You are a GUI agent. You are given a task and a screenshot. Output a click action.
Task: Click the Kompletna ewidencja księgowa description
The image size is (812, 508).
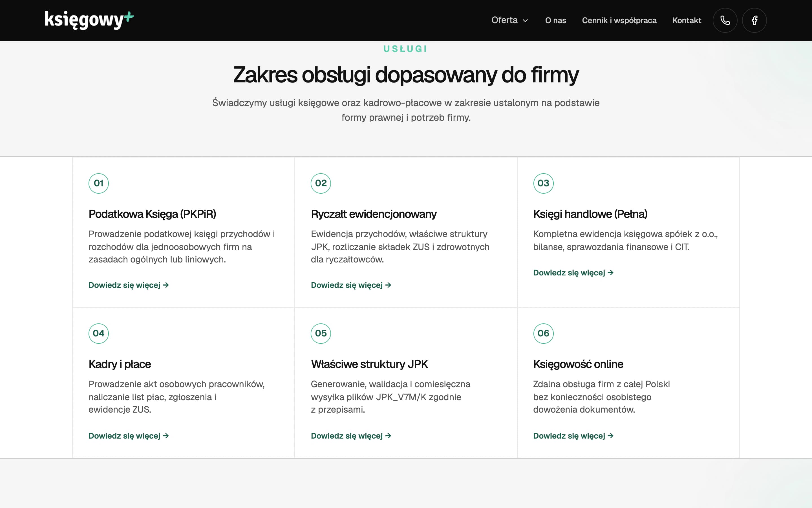coord(625,240)
